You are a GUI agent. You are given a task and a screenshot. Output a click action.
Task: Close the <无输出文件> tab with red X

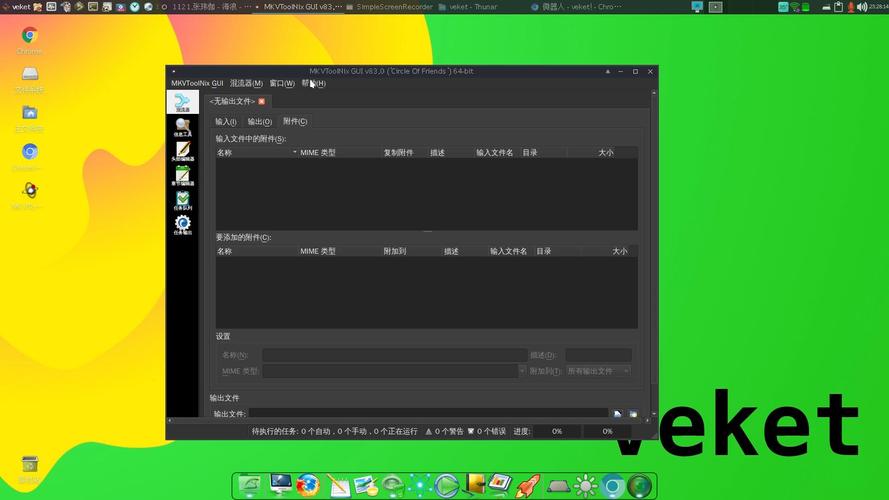261,101
